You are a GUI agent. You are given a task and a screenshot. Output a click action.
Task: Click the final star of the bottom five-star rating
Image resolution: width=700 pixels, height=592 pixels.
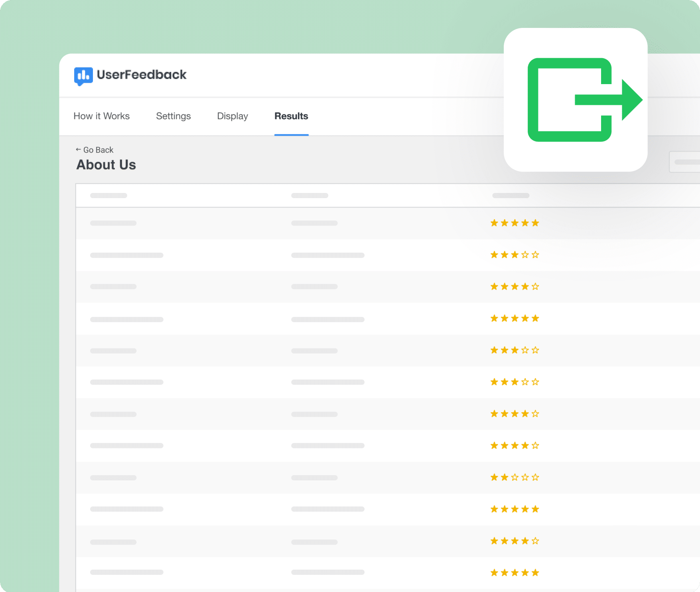click(x=535, y=572)
